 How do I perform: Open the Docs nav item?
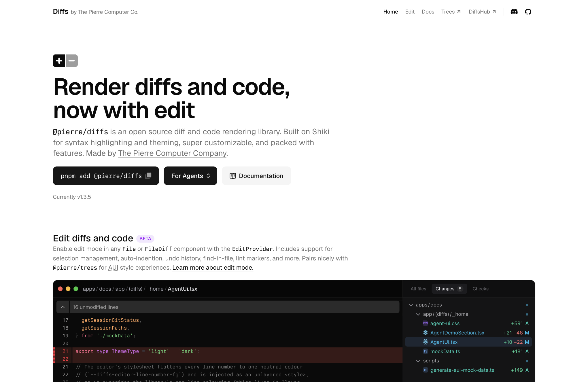(428, 12)
